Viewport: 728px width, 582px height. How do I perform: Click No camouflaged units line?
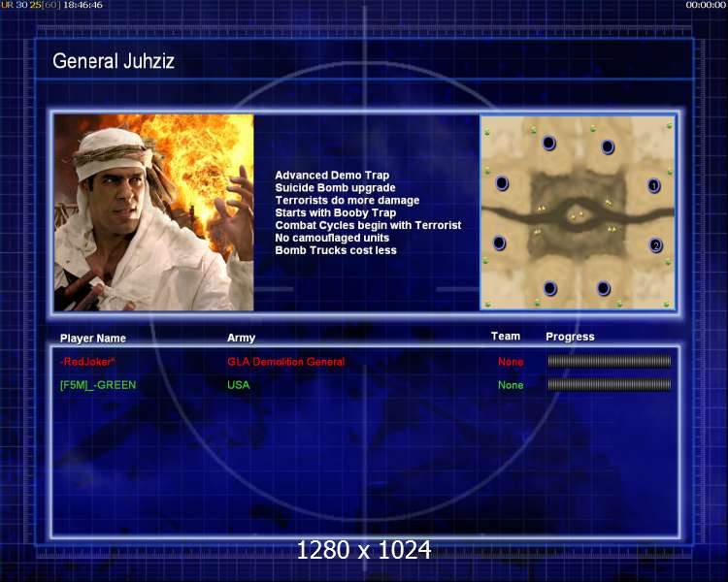(332, 238)
